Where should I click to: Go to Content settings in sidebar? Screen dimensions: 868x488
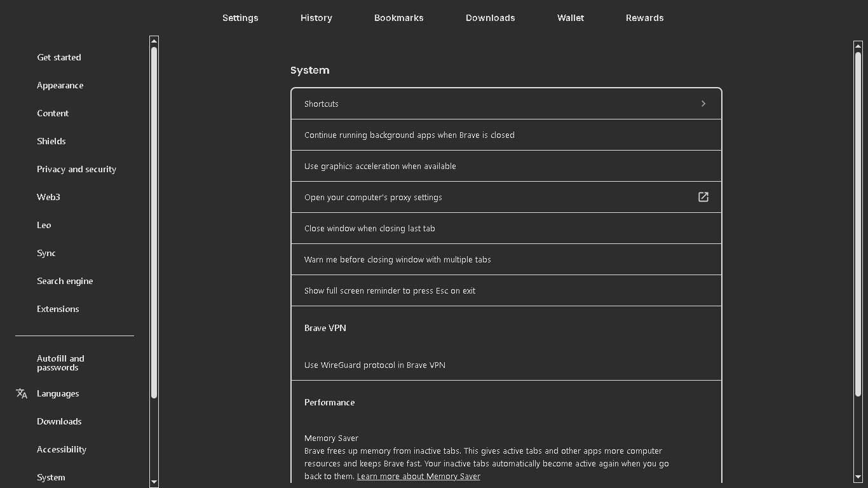[53, 113]
